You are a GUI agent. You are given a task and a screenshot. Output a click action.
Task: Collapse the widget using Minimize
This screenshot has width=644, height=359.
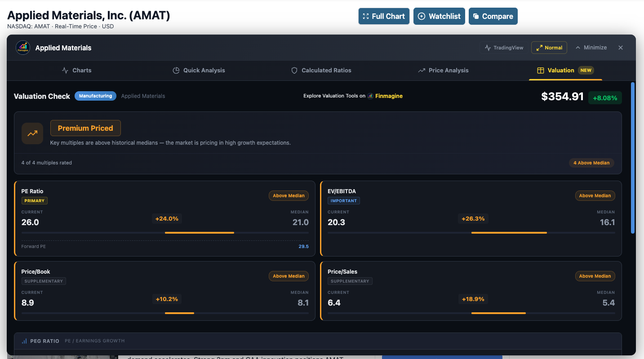(591, 47)
